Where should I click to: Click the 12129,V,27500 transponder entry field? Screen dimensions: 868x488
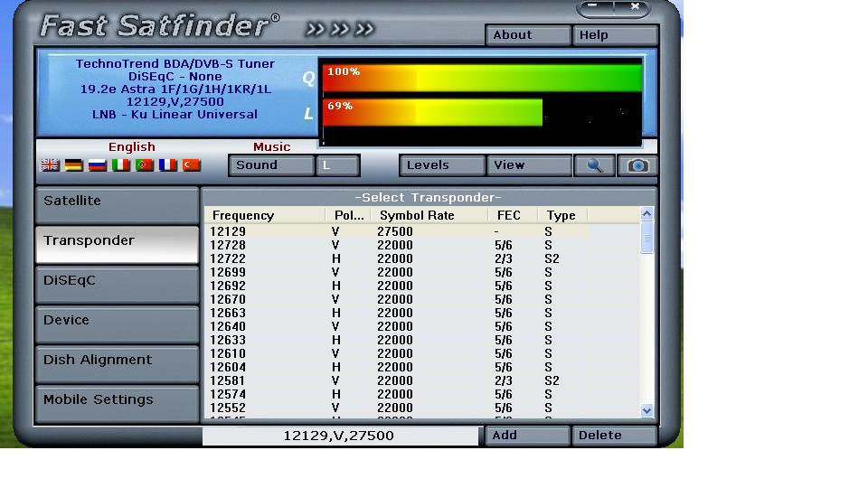pos(341,436)
